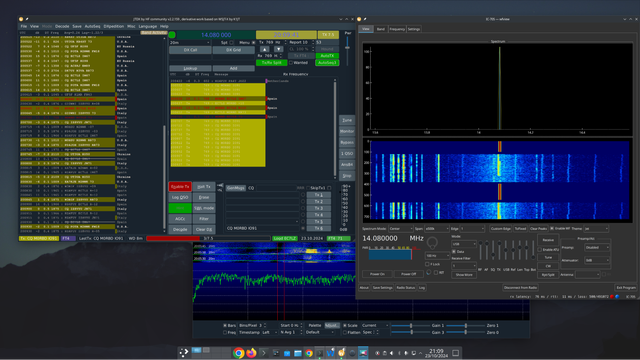
Task: Toggle the RIT checkbox
Action: (x=436, y=272)
